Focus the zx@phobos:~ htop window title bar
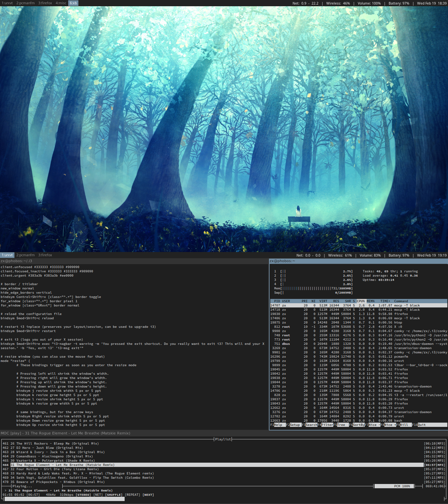 click(x=358, y=261)
